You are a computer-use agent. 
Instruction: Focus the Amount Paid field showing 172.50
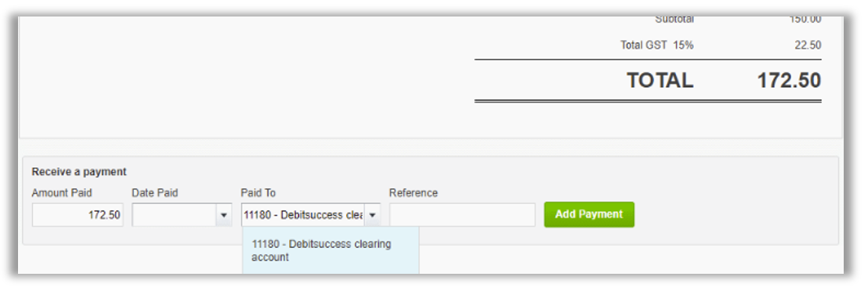[78, 215]
